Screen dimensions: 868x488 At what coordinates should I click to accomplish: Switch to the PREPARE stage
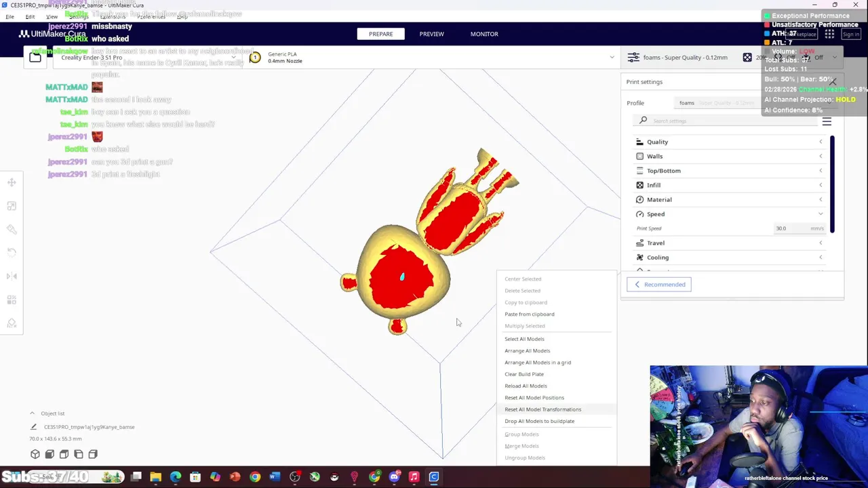(380, 34)
